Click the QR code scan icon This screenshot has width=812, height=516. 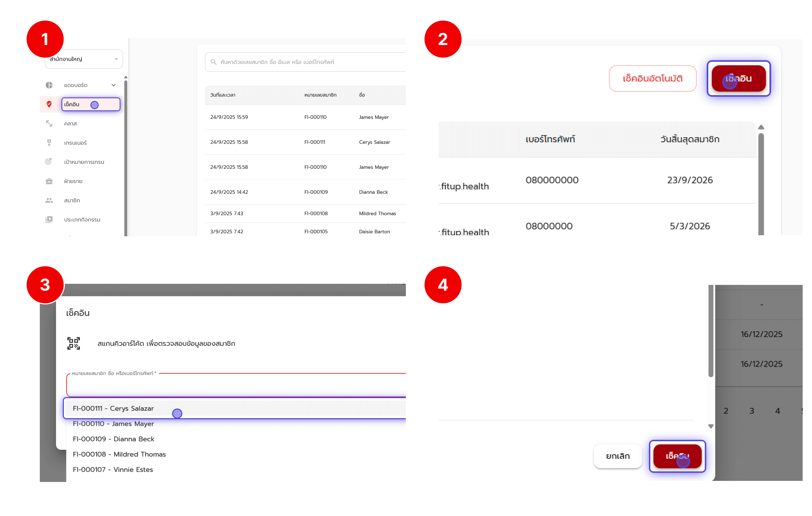click(x=73, y=344)
